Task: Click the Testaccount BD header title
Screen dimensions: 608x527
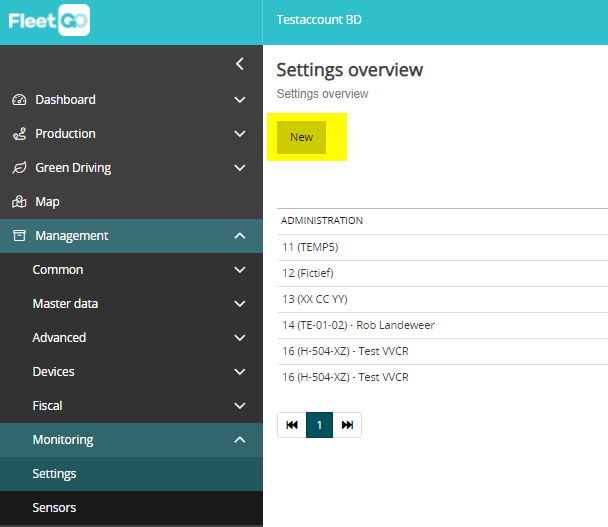Action: 319,20
